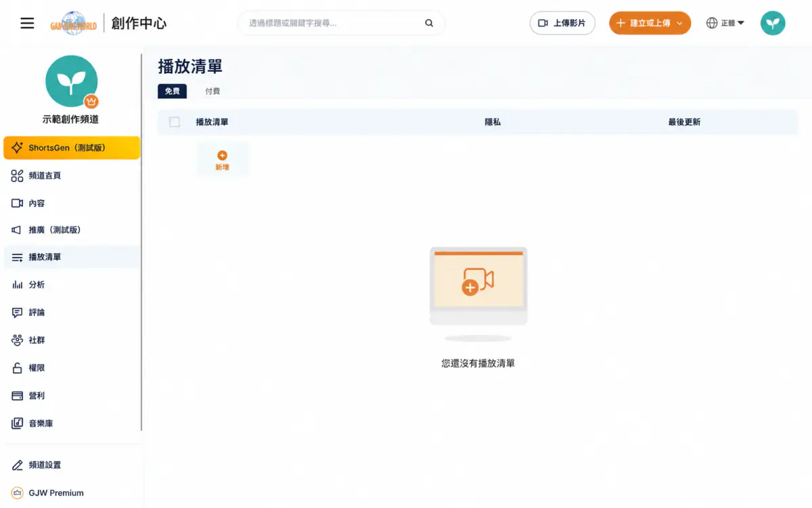812x508 pixels.
Task: Click the 播放清單 column header
Action: (212, 122)
